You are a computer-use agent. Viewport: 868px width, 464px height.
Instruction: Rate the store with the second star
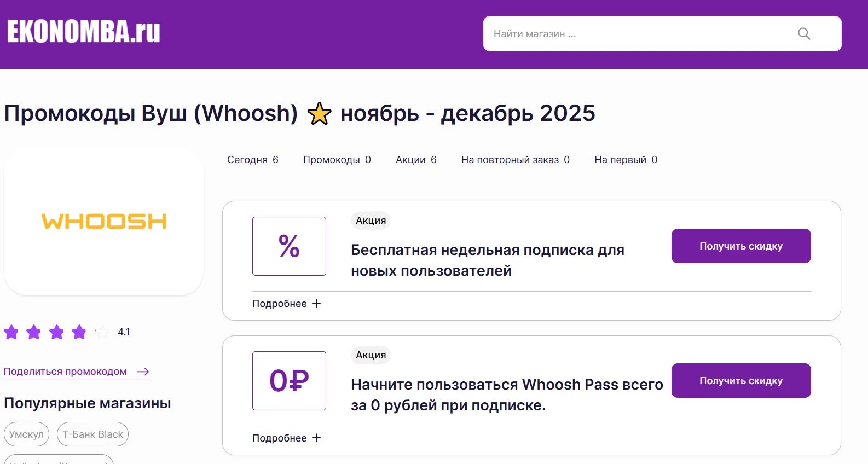[33, 332]
